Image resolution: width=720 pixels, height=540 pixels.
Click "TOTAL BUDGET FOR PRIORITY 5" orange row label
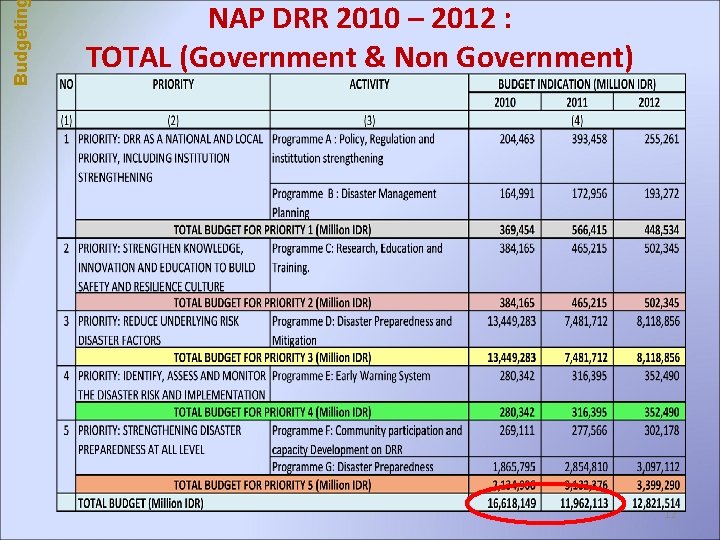(x=272, y=485)
